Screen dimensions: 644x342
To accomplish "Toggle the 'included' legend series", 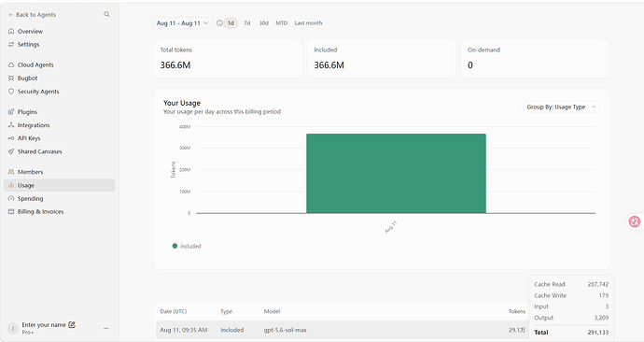I will [187, 247].
